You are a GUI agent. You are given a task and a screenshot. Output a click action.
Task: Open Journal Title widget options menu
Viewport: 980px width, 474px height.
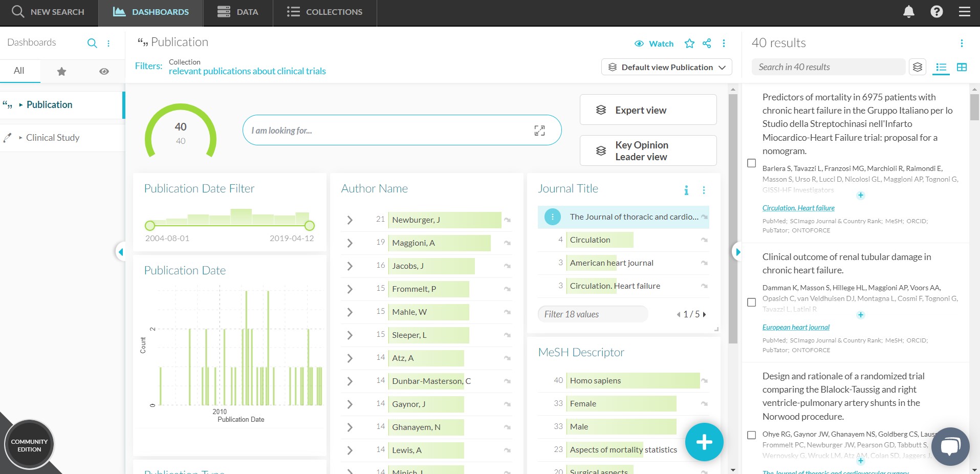click(x=704, y=190)
